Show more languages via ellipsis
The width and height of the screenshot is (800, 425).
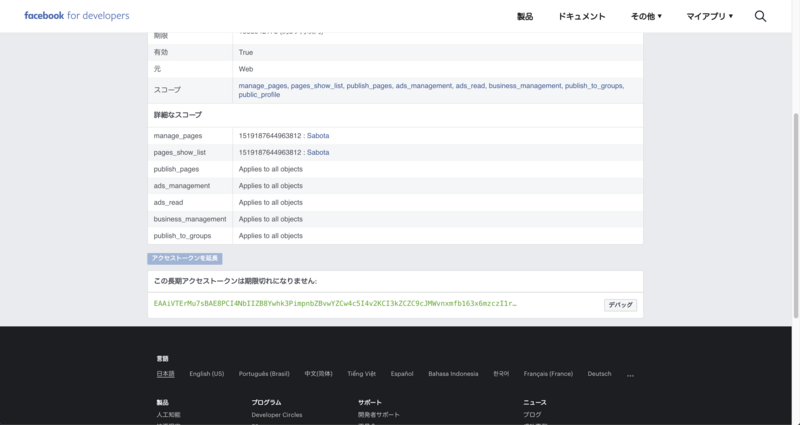point(630,375)
